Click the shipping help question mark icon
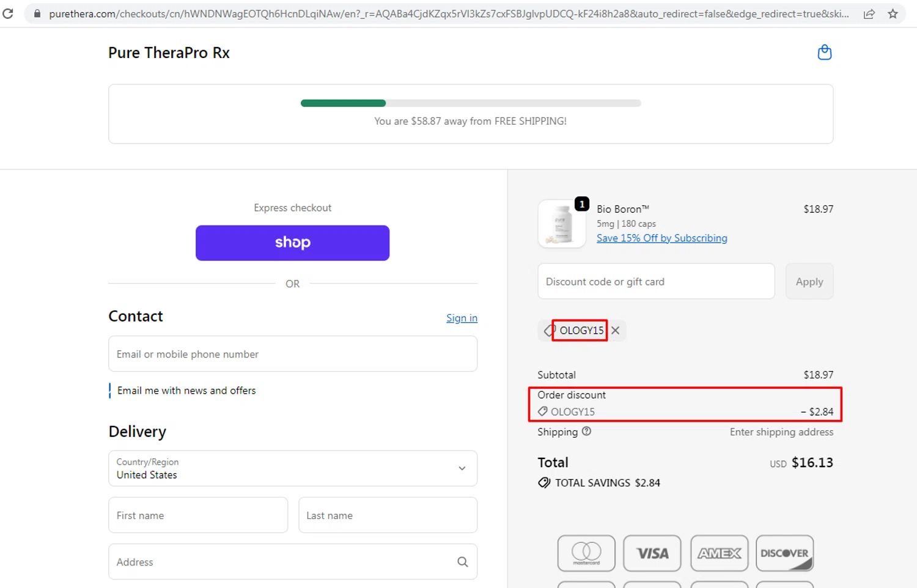This screenshot has width=917, height=588. [586, 431]
